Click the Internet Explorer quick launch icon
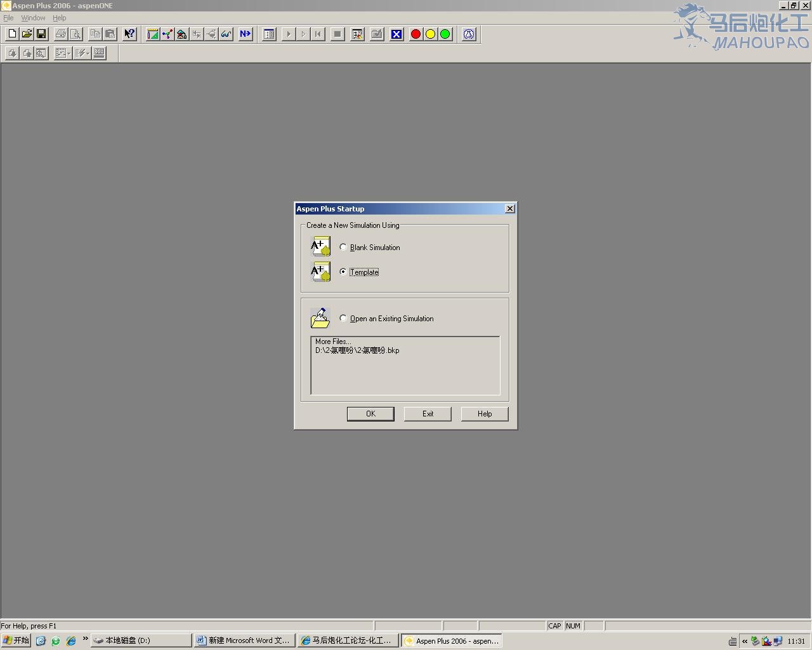Screen dimensions: 812x650 [71, 640]
